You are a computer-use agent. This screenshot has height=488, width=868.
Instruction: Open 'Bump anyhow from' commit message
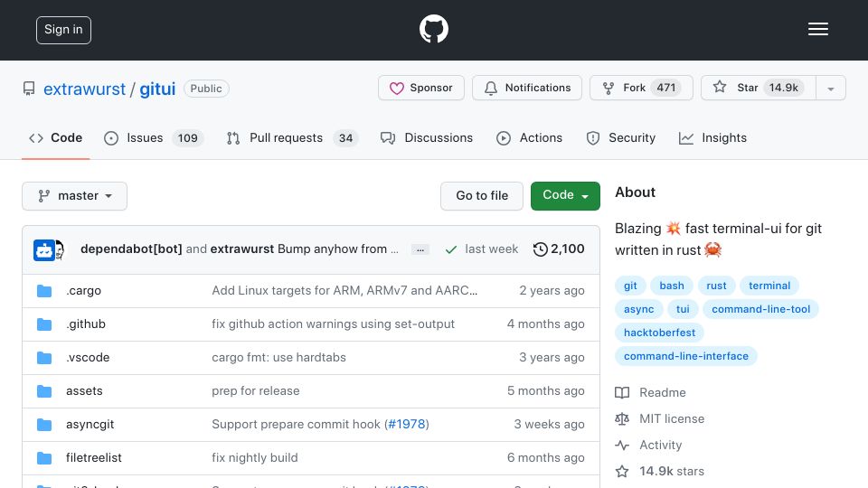tap(337, 249)
